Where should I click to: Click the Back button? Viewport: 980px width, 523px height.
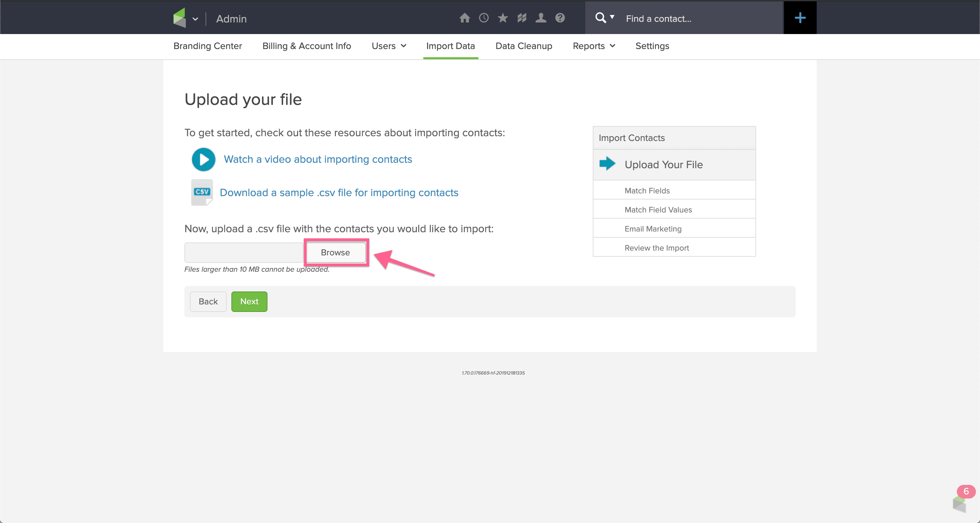point(208,301)
